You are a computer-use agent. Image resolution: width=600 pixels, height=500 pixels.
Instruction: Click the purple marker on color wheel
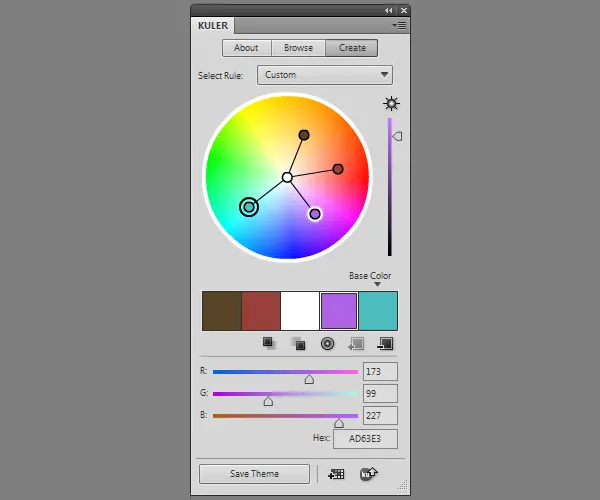(315, 214)
